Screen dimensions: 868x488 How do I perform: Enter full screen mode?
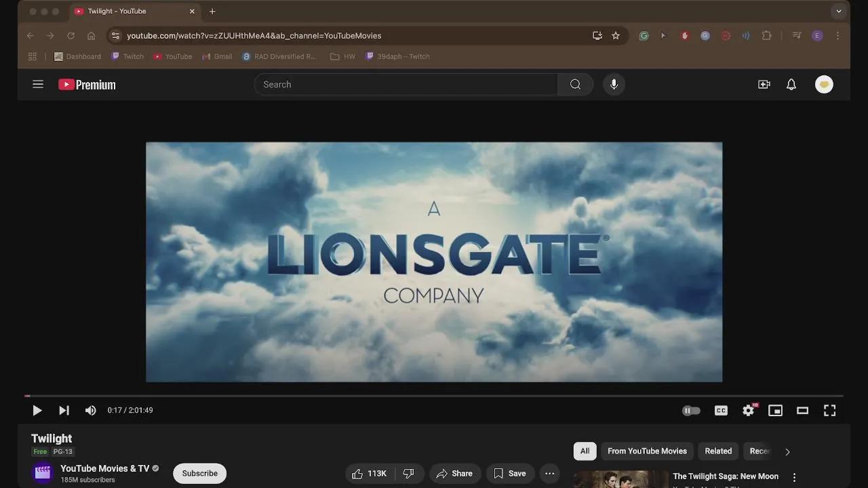(829, 410)
